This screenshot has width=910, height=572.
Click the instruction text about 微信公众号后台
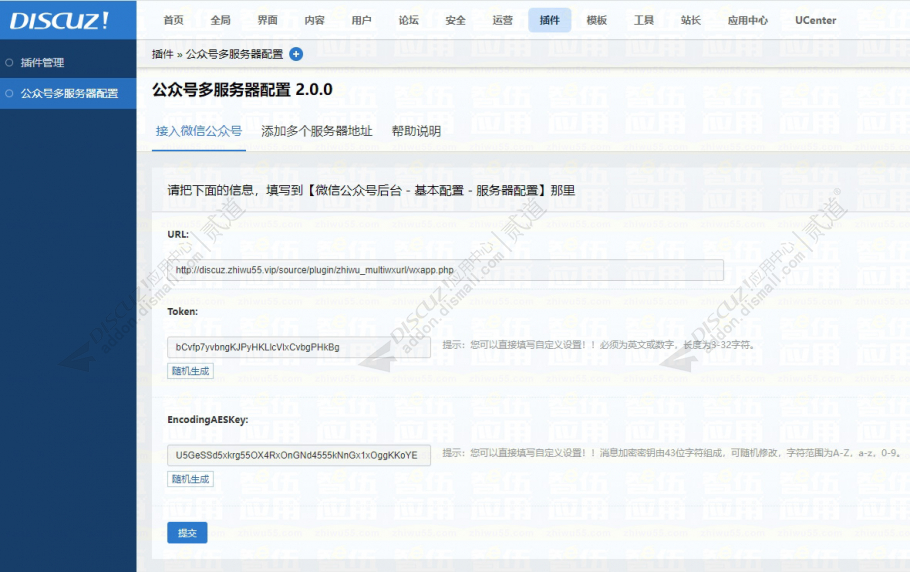pyautogui.click(x=371, y=190)
